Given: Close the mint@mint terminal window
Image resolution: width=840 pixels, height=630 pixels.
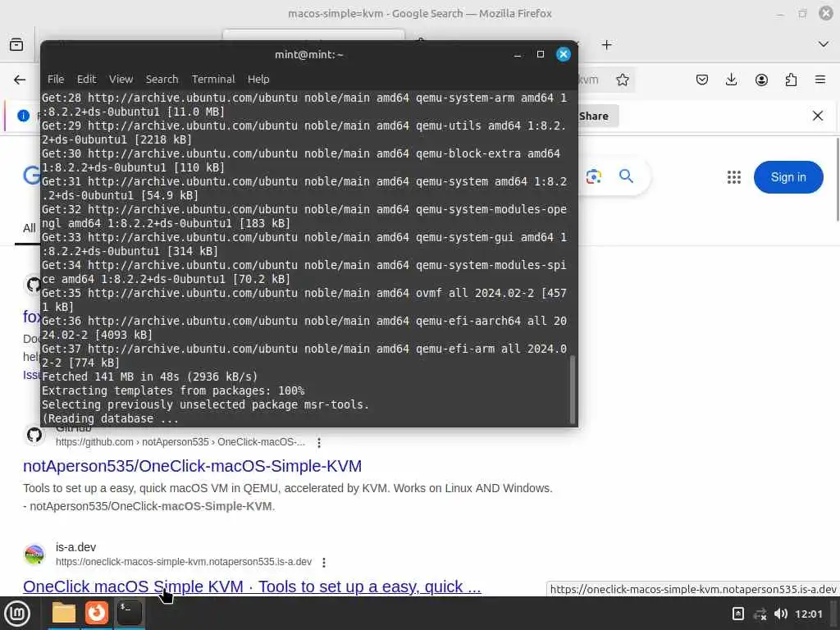Looking at the screenshot, I should tap(563, 54).
